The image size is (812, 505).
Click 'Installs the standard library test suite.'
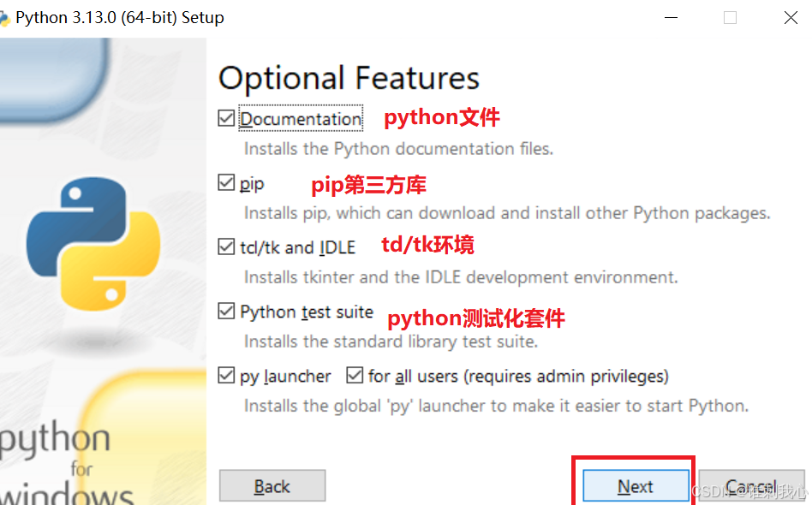[391, 342]
